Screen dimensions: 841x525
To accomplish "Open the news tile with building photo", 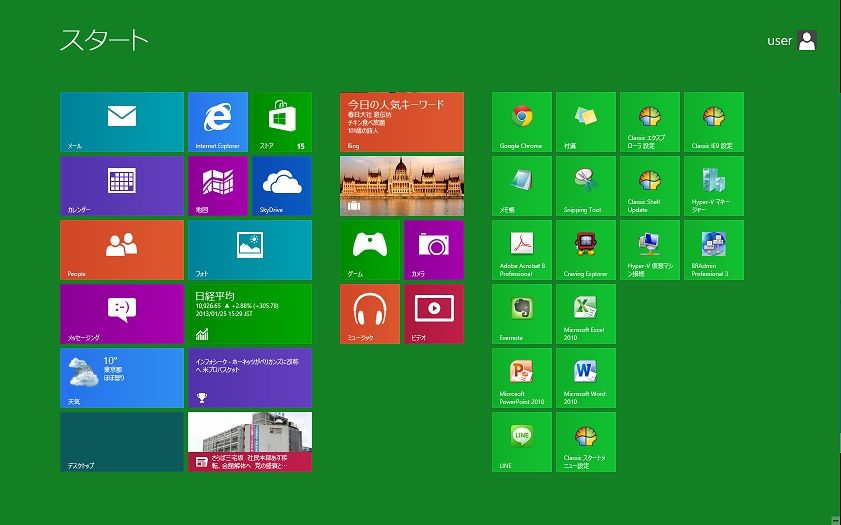I will pyautogui.click(x=250, y=442).
